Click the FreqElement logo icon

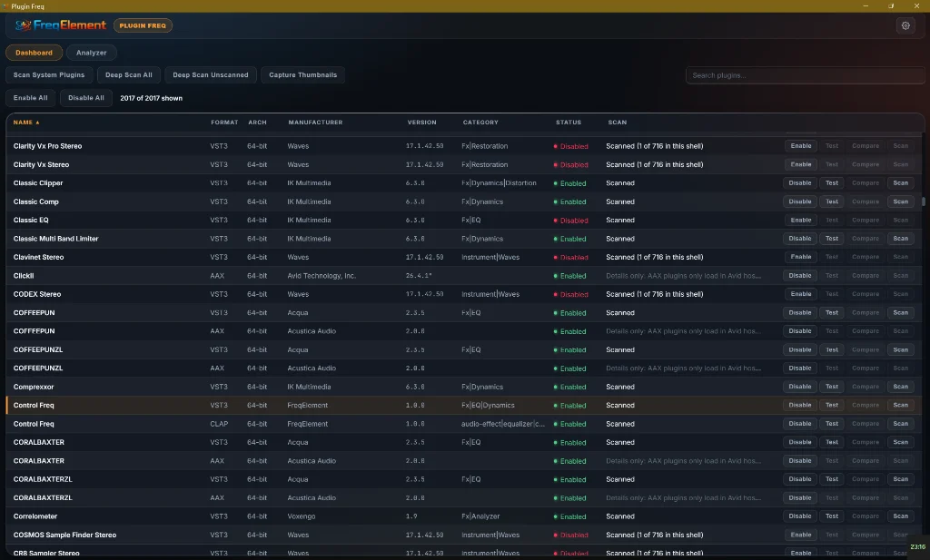pos(23,25)
